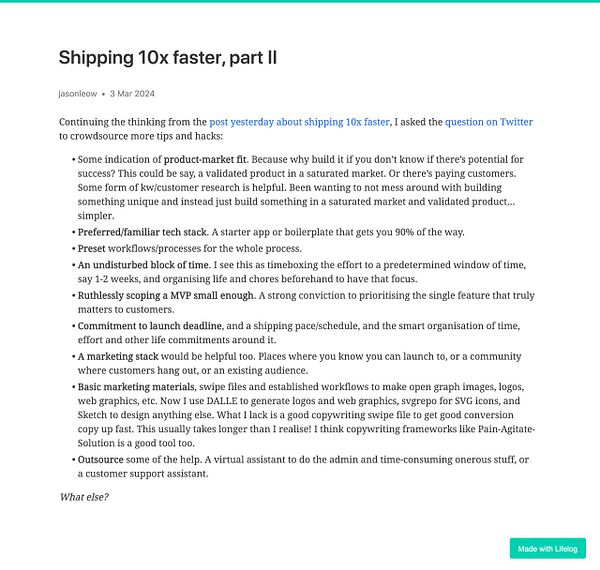Click the teal bar at the page top
Viewport: 600px width, 570px height.
(300, 2)
